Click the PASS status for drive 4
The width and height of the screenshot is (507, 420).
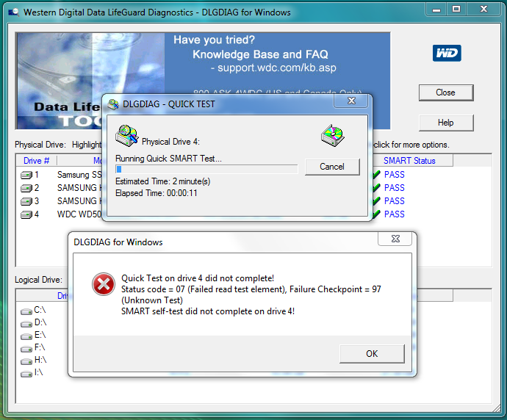[x=394, y=214]
